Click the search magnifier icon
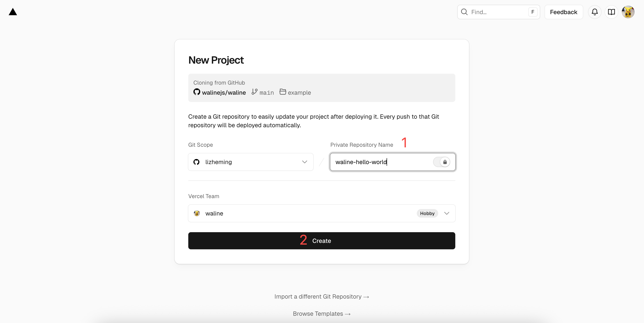Viewport: 644px width, 323px height. tap(464, 12)
